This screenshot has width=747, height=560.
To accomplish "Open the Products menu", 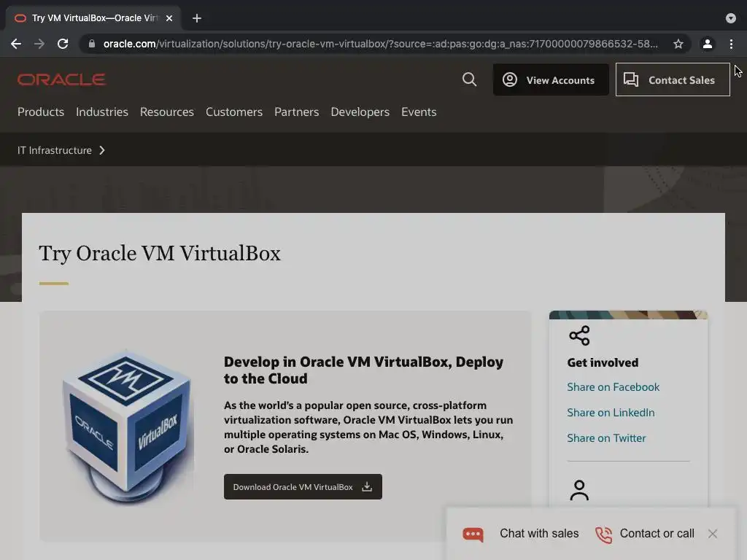I will click(x=41, y=112).
